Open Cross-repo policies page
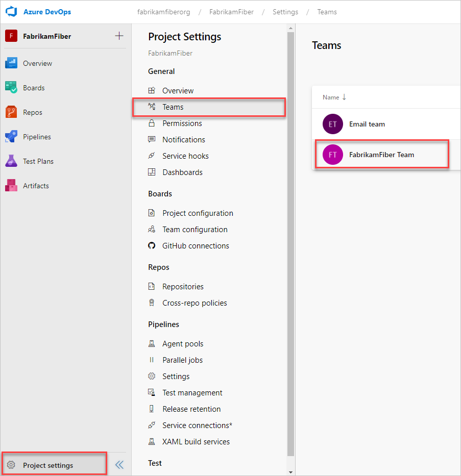 (x=195, y=303)
